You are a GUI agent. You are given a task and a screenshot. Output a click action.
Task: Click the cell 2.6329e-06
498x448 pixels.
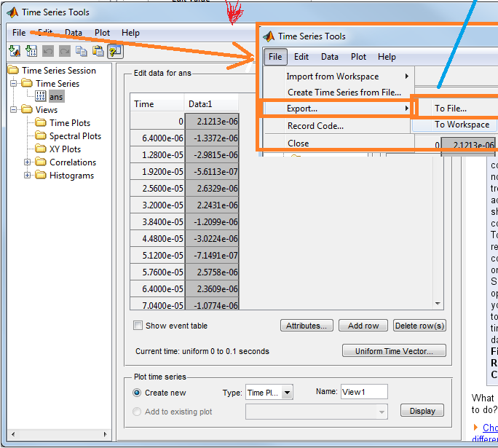tap(212, 189)
